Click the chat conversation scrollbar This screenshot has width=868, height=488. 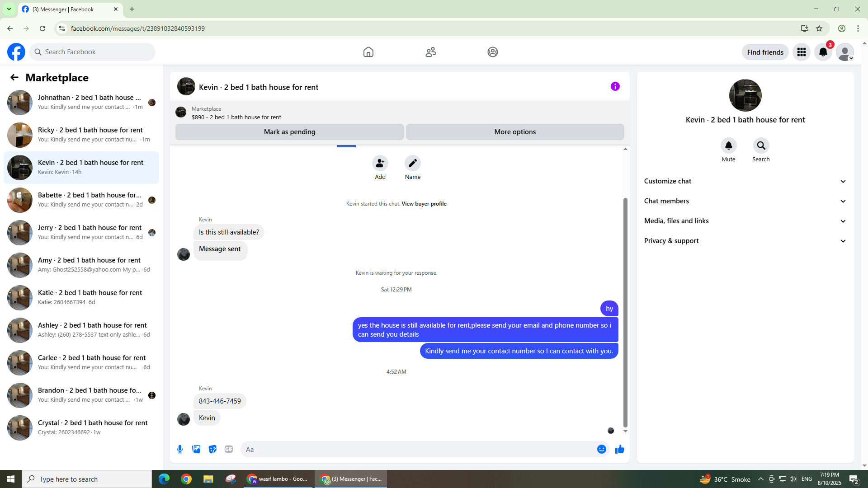625,312
